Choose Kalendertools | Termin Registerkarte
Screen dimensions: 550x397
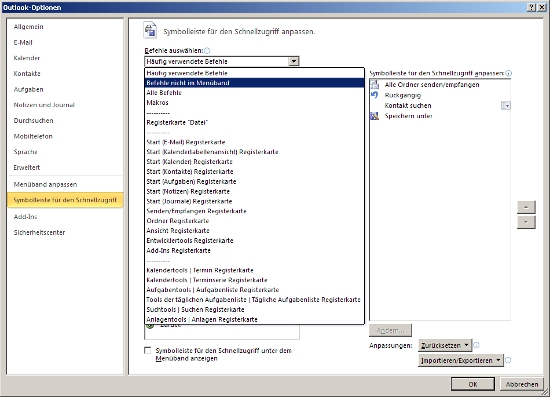pyautogui.click(x=254, y=270)
